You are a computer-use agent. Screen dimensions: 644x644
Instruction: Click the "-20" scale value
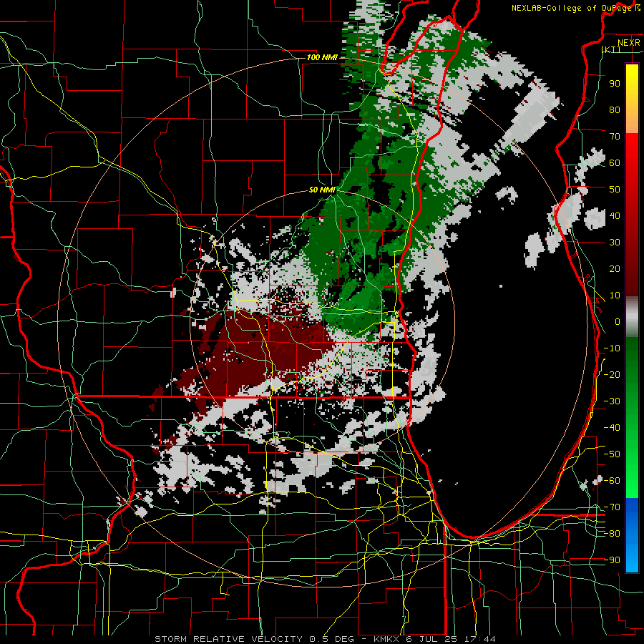click(612, 375)
